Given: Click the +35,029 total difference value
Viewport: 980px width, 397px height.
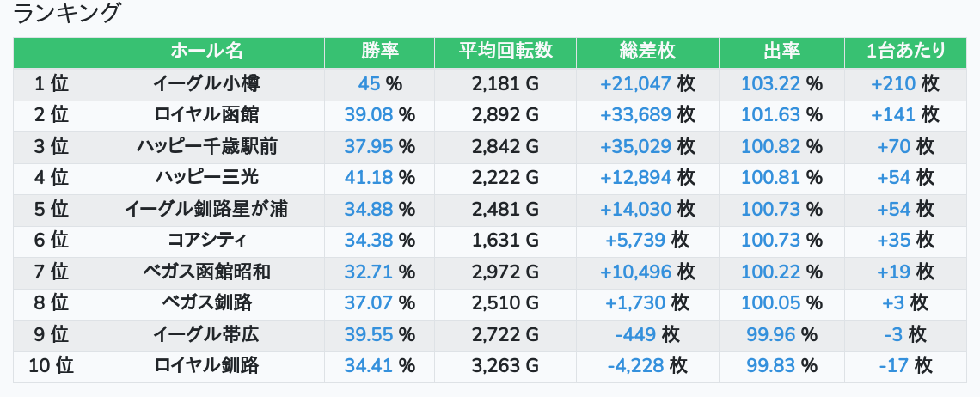Looking at the screenshot, I should [635, 147].
